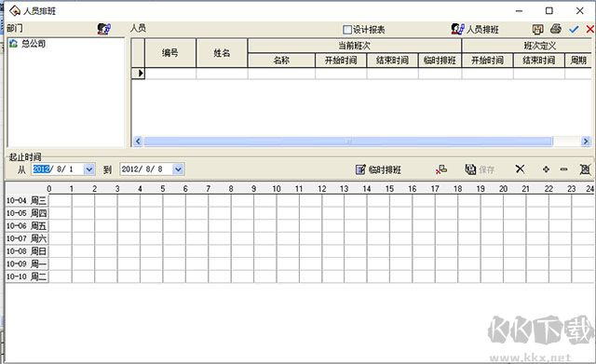Maximize the 人员排班 window
Viewport: 596px width, 364px height.
549,10
